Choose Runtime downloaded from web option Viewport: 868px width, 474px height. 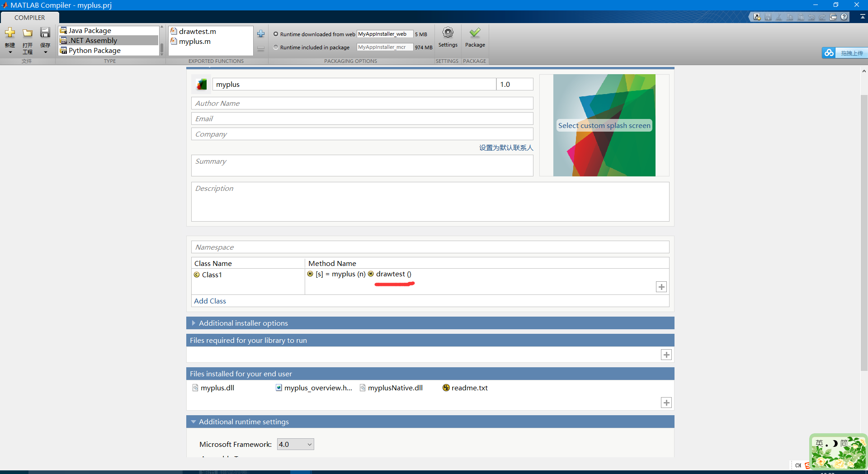point(276,34)
